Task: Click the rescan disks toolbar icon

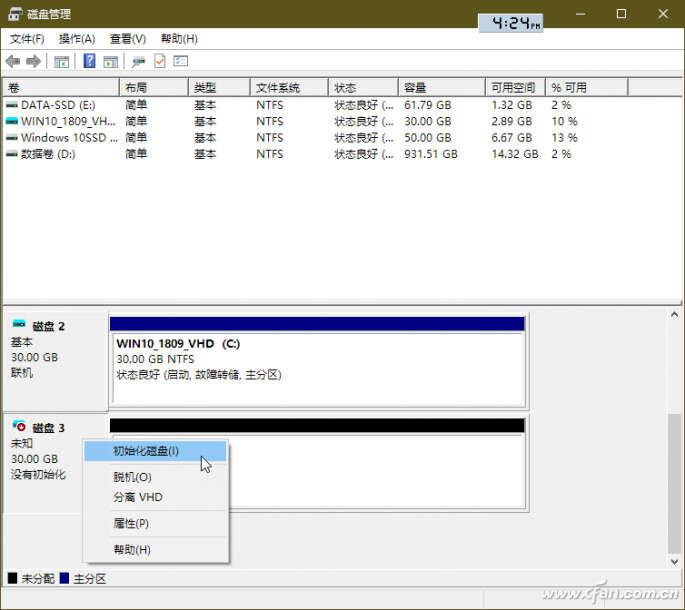Action: click(x=138, y=62)
